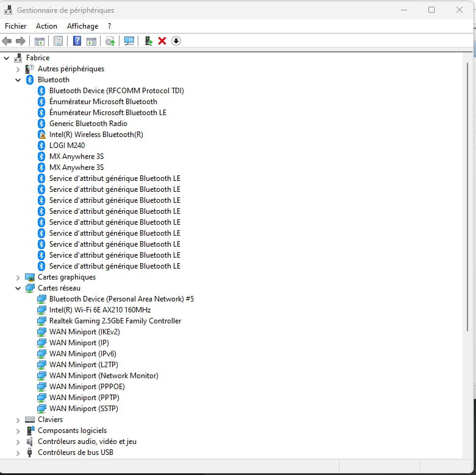Click the keyboard icon beside Claviers
The image size is (476, 475).
pos(30,420)
